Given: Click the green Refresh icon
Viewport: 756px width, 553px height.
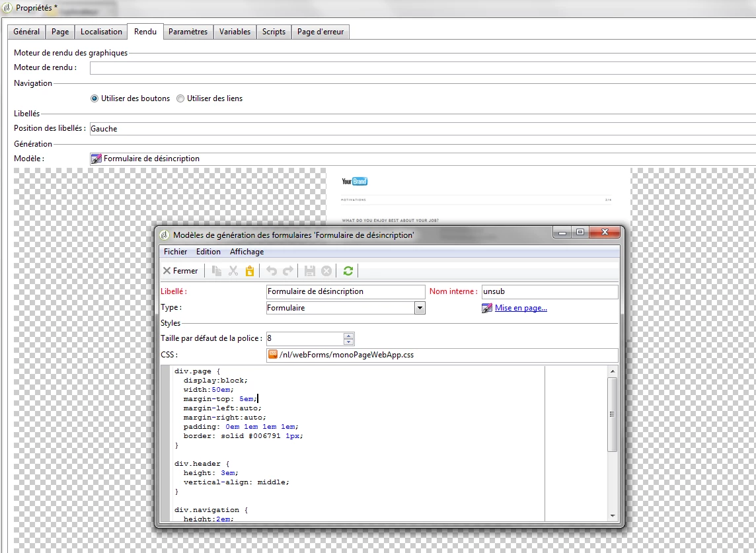Looking at the screenshot, I should coord(348,271).
